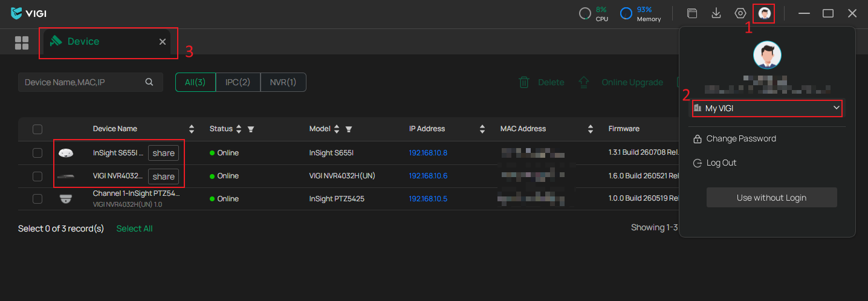This screenshot has height=301, width=868.
Task: Open the download manager icon
Action: tap(716, 13)
